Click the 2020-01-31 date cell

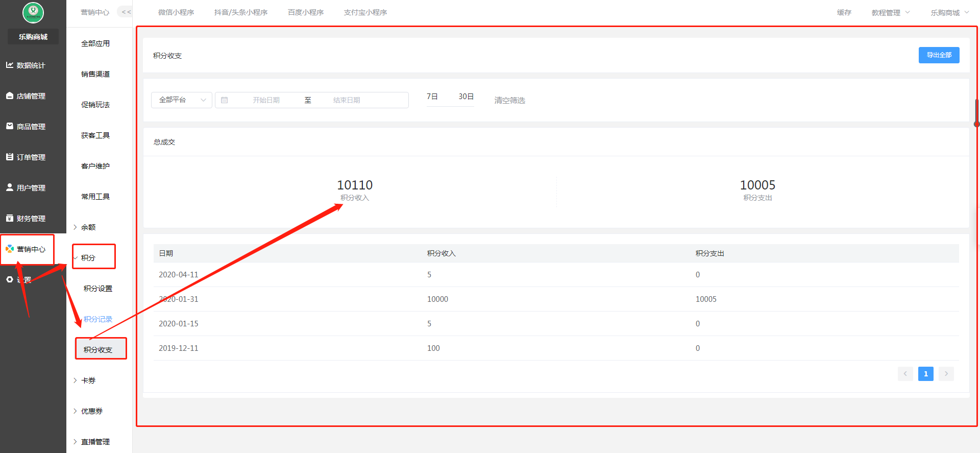pos(179,299)
